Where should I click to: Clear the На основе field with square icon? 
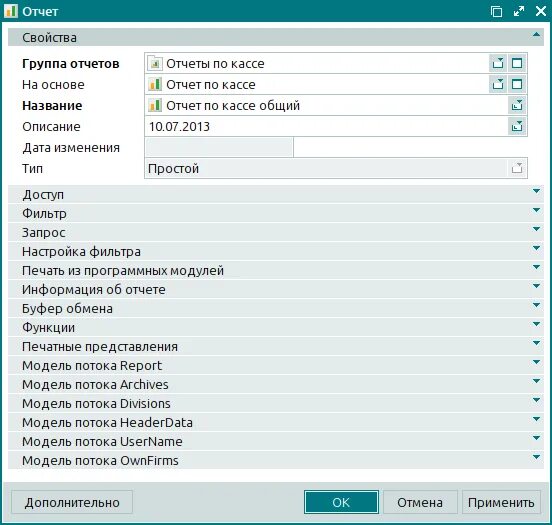[517, 85]
